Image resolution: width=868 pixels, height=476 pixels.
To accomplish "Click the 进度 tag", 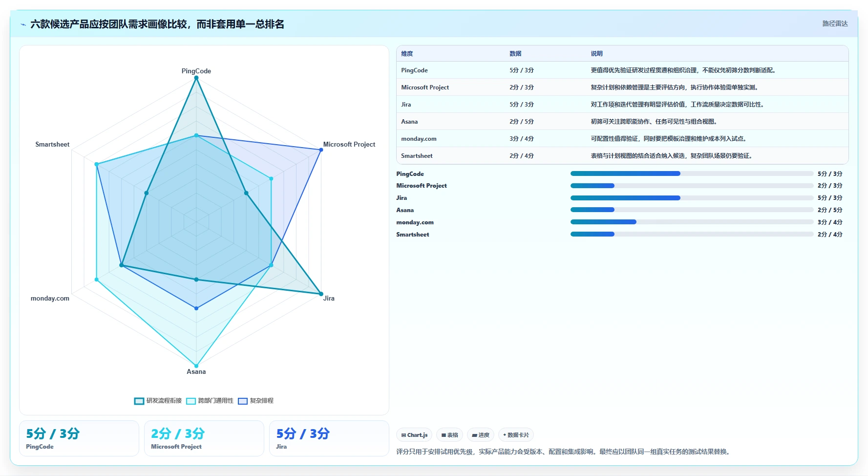I will 481,435.
